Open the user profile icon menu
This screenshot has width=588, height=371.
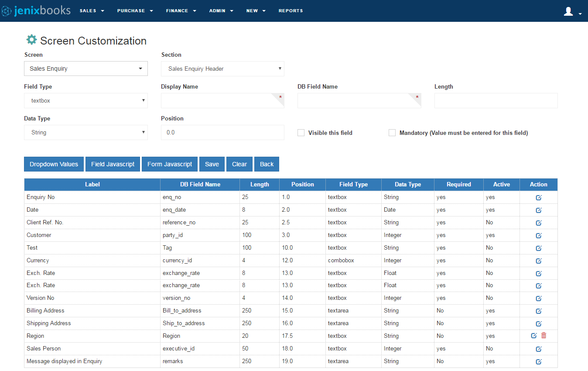[573, 11]
